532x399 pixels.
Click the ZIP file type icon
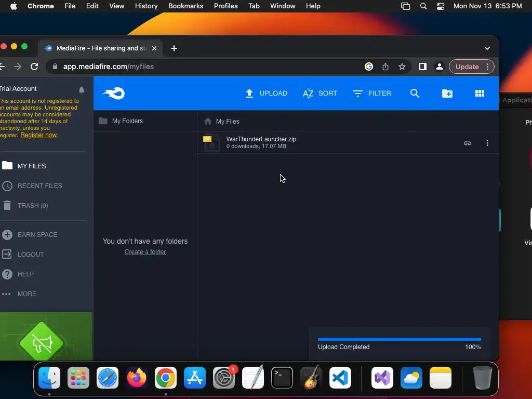click(211, 143)
